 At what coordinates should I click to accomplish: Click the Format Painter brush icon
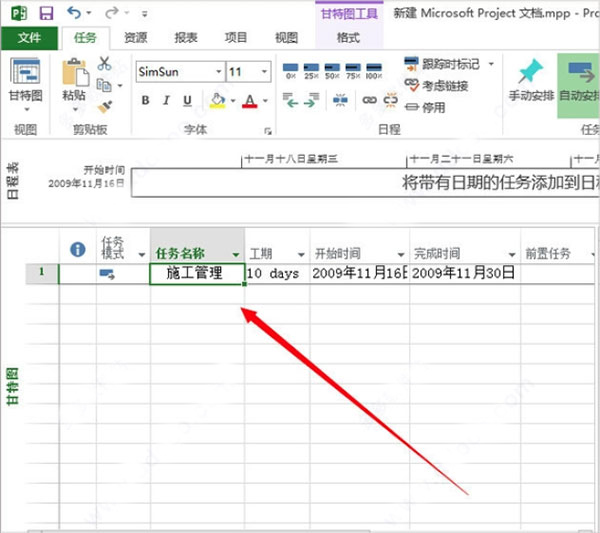pos(104,107)
